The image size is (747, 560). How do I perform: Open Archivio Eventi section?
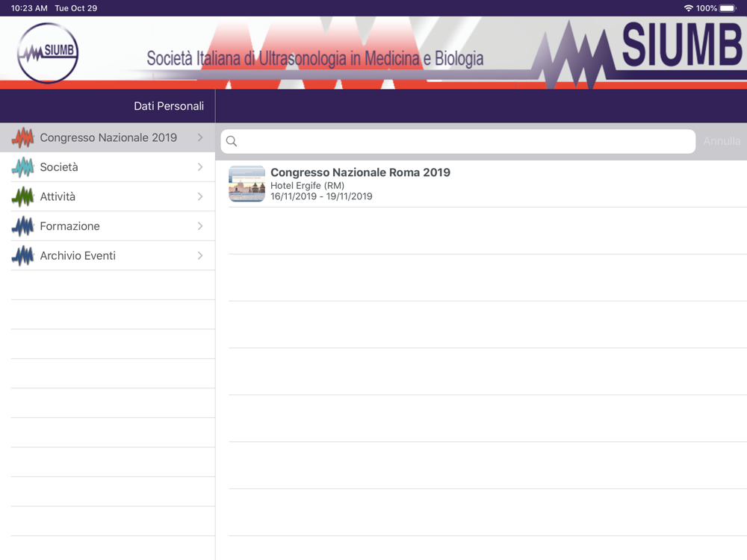[108, 255]
